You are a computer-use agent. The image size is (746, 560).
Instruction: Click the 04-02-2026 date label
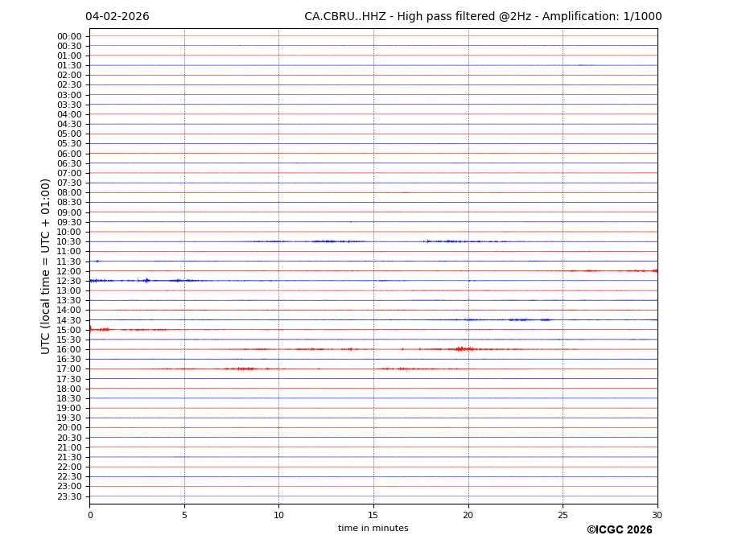click(117, 17)
